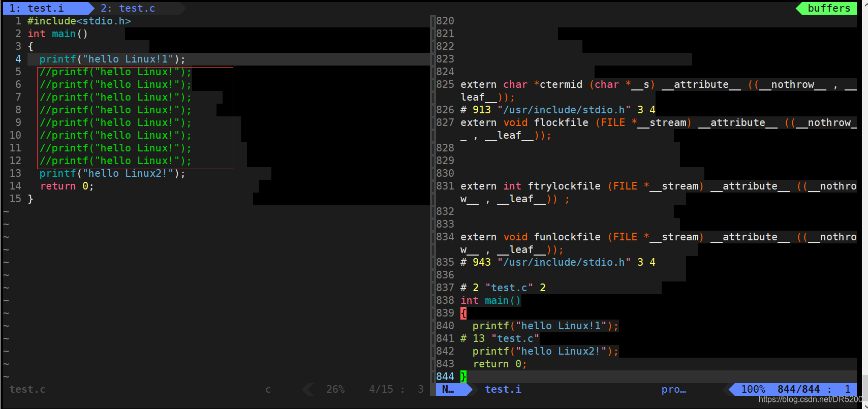
Task: Select the printf("hello Linux!1") line in test.c
Action: (x=112, y=59)
